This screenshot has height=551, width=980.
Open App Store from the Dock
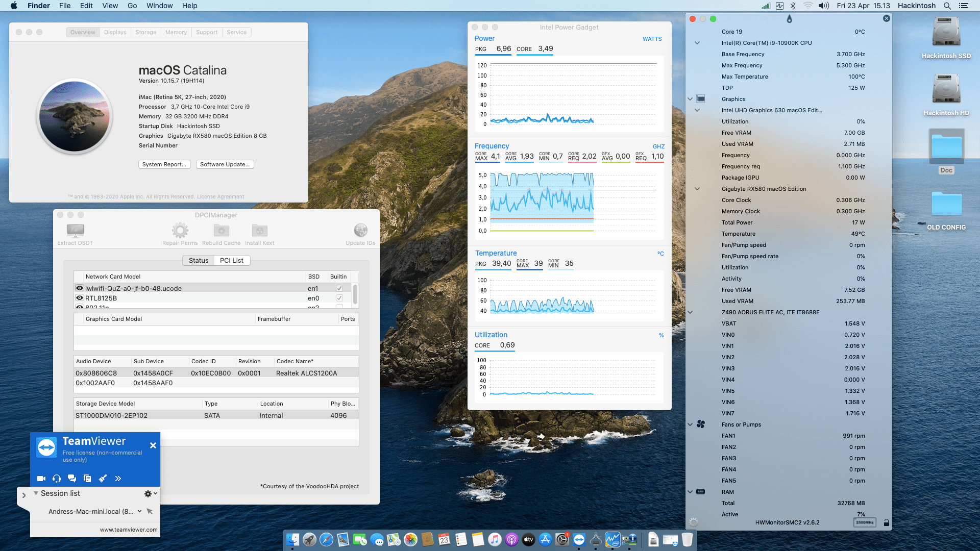545,539
